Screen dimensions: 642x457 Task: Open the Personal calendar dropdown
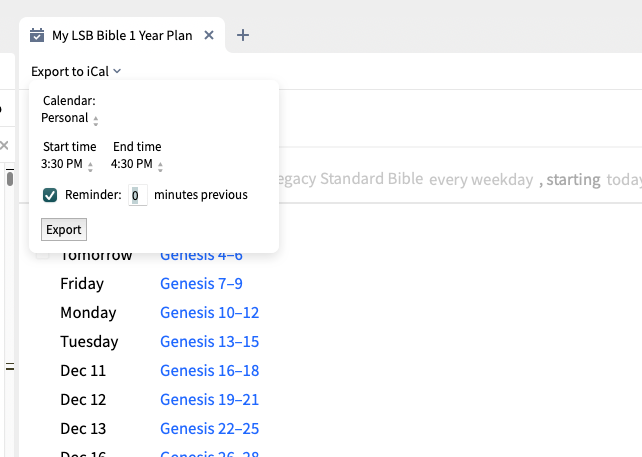tap(70, 118)
